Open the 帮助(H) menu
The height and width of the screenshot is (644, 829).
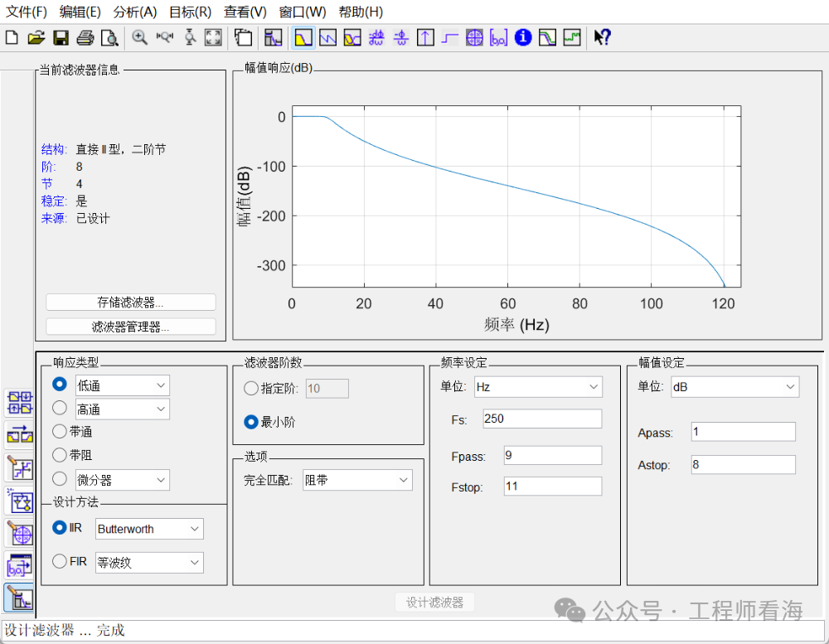(361, 12)
